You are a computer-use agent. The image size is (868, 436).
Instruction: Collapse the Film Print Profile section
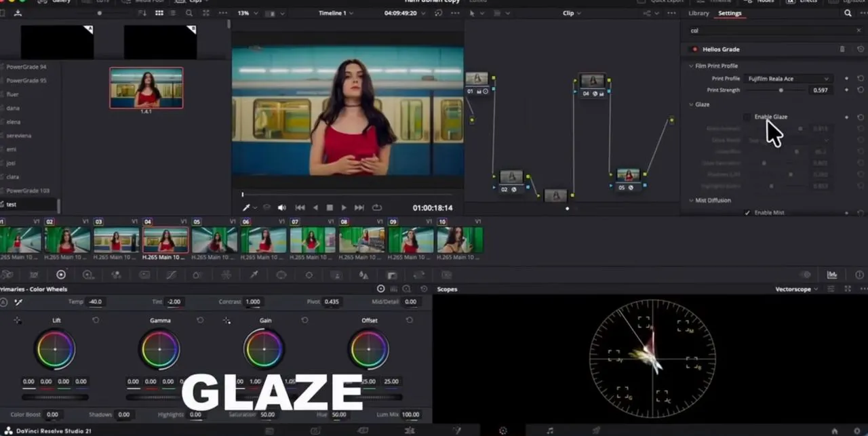pos(691,66)
